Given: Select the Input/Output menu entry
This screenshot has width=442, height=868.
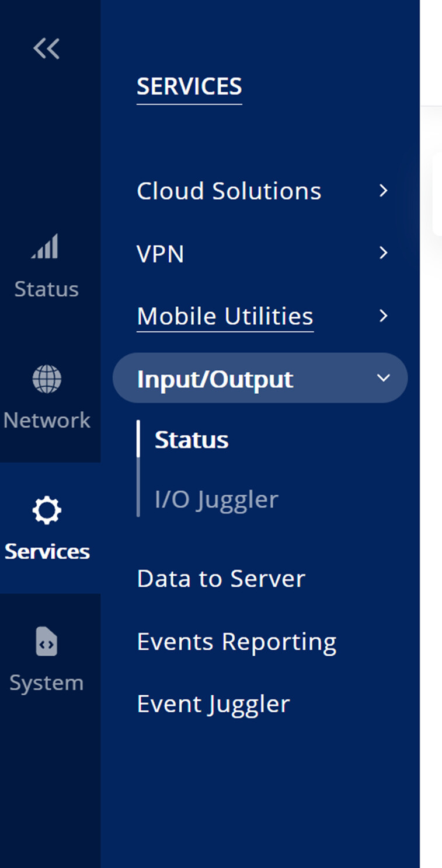Looking at the screenshot, I should click(x=260, y=378).
